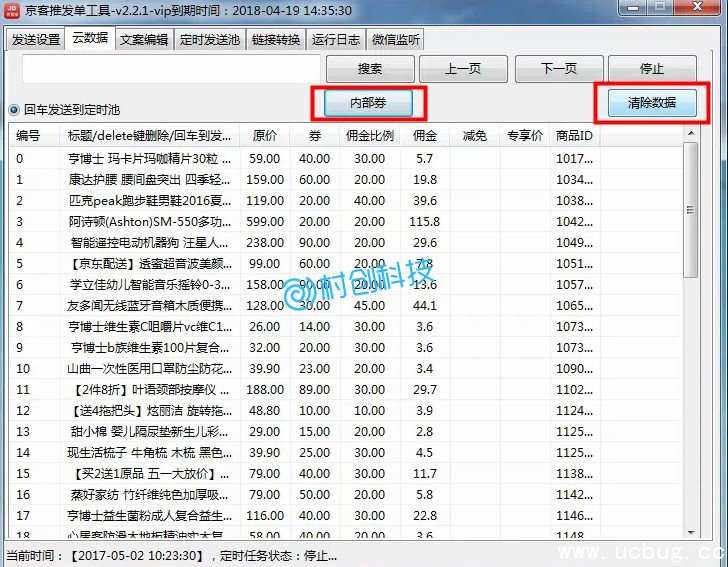Close the 京客推发单工具 window
728x567 pixels.
[x=697, y=7]
